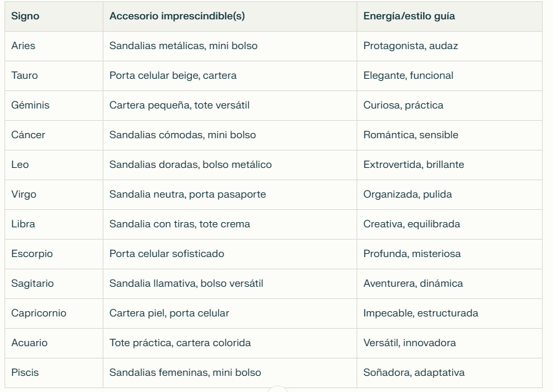This screenshot has height=392, width=553.
Task: Click the "Energía/estilo guía" column header
Action: (x=409, y=16)
